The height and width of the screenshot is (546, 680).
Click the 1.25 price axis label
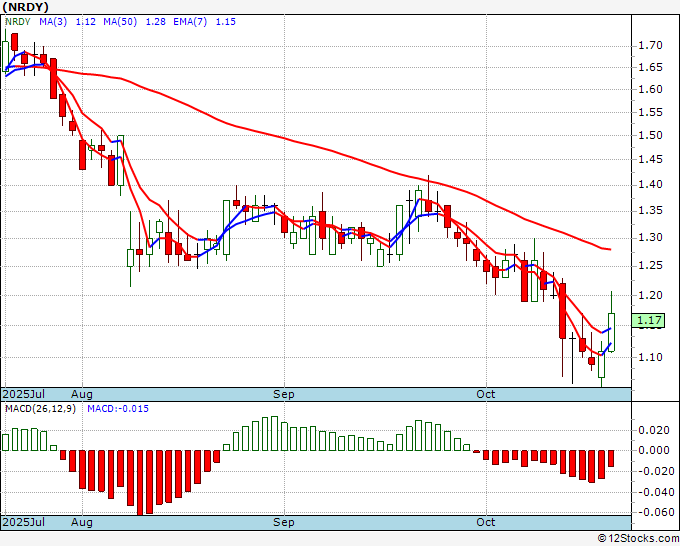(650, 265)
